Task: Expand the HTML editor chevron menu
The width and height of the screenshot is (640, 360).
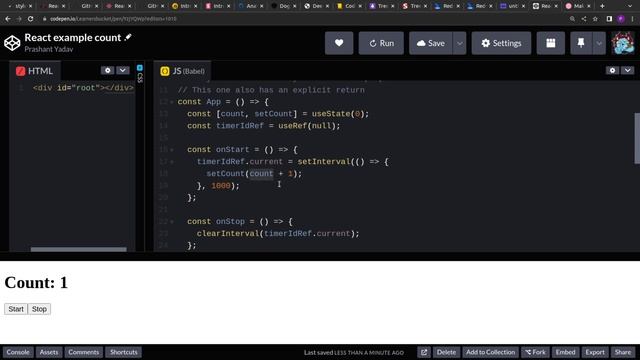Action: (123, 70)
